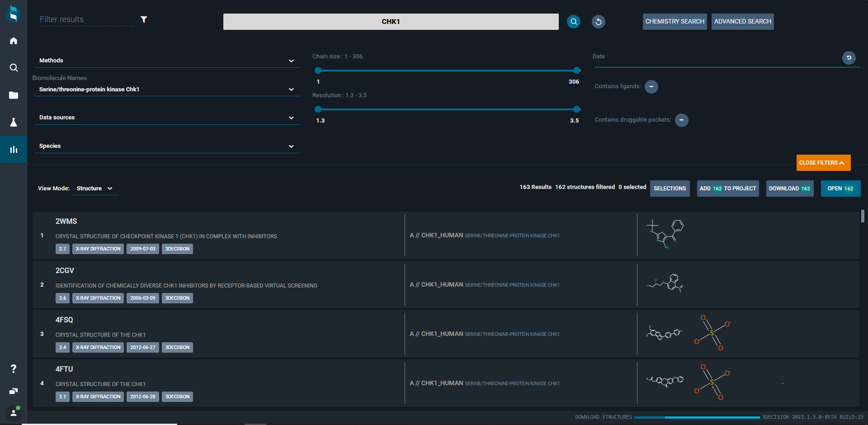Expand the Species dropdown

pos(167,146)
